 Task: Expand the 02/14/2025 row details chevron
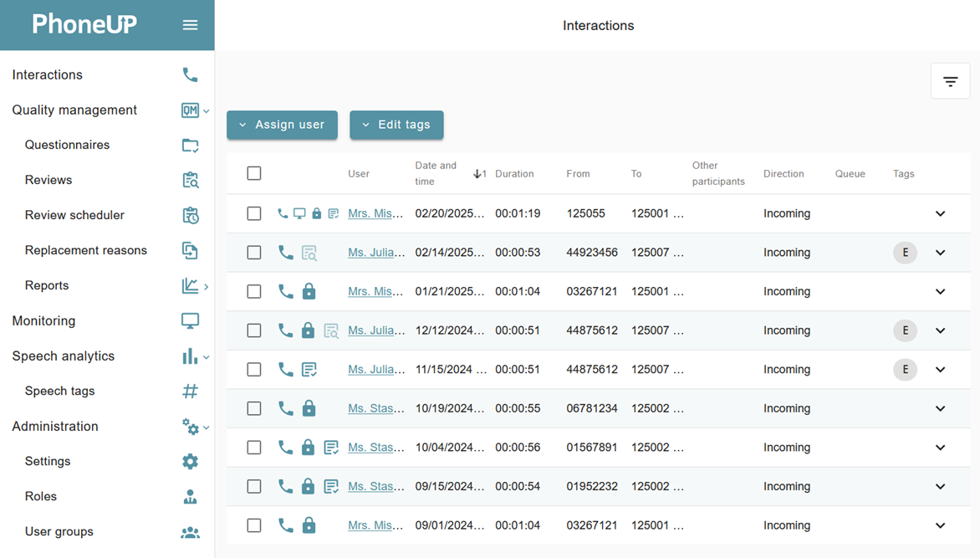pos(940,253)
